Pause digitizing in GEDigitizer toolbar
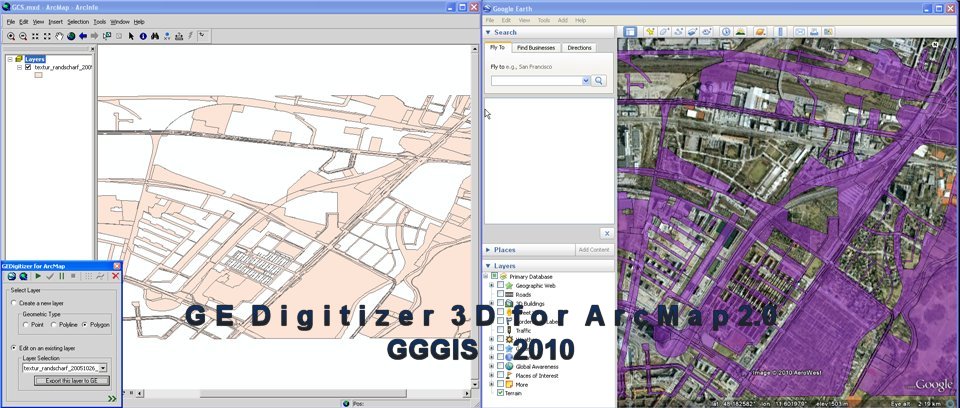 [x=62, y=276]
